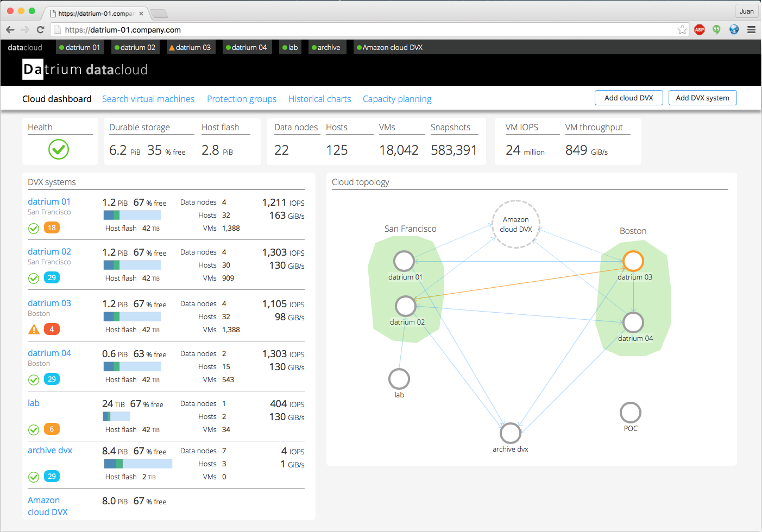This screenshot has width=762, height=532.
Task: Select orange datrium 03 node in topology
Action: (633, 261)
